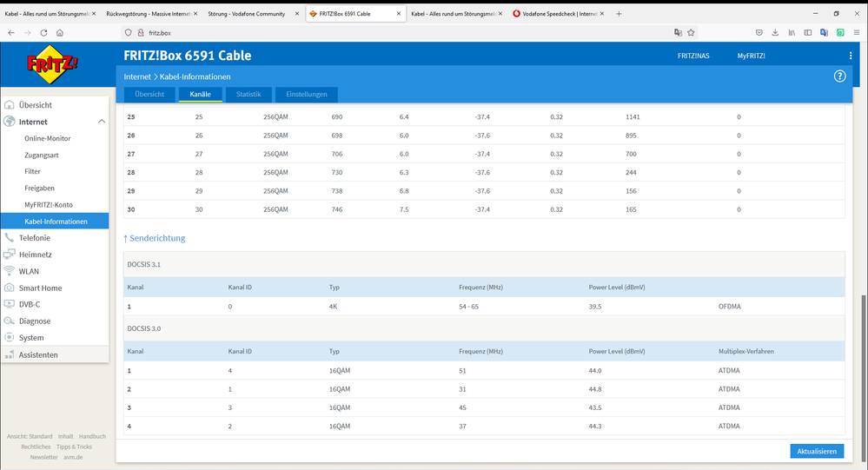Click the WLAN wifi icon

click(x=10, y=271)
